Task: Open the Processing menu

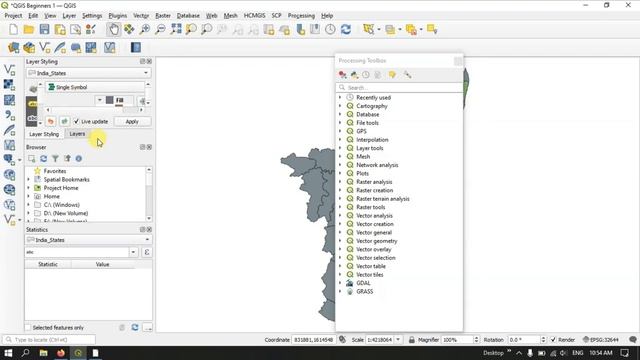Action: click(301, 16)
